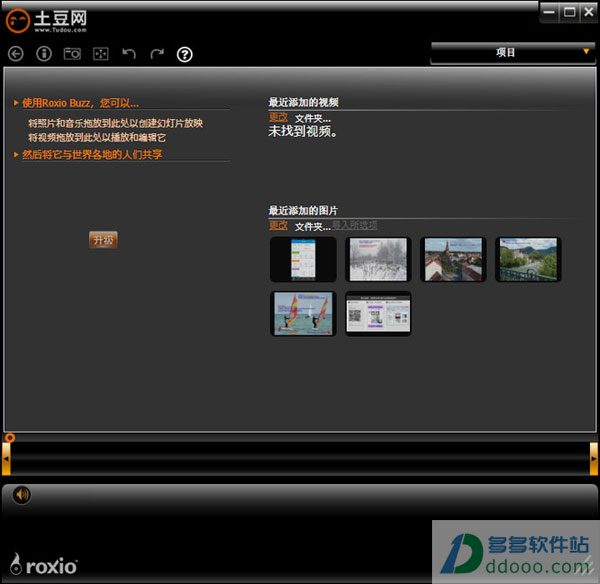Click the 未找到视频。 text
This screenshot has height=584, width=600.
pyautogui.click(x=303, y=131)
